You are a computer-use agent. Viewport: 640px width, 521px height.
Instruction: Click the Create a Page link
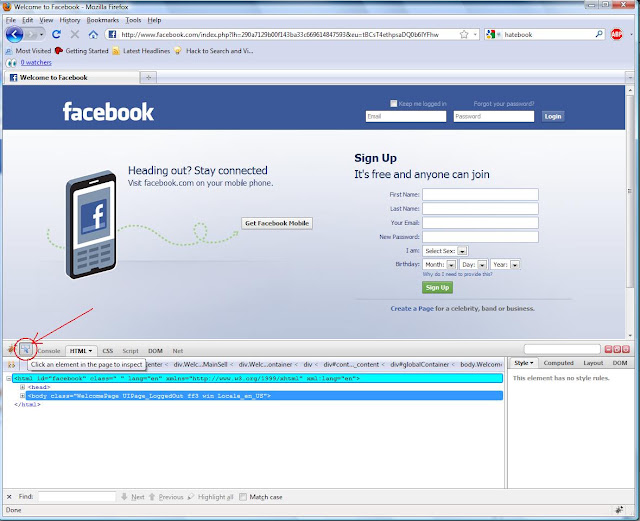click(412, 308)
